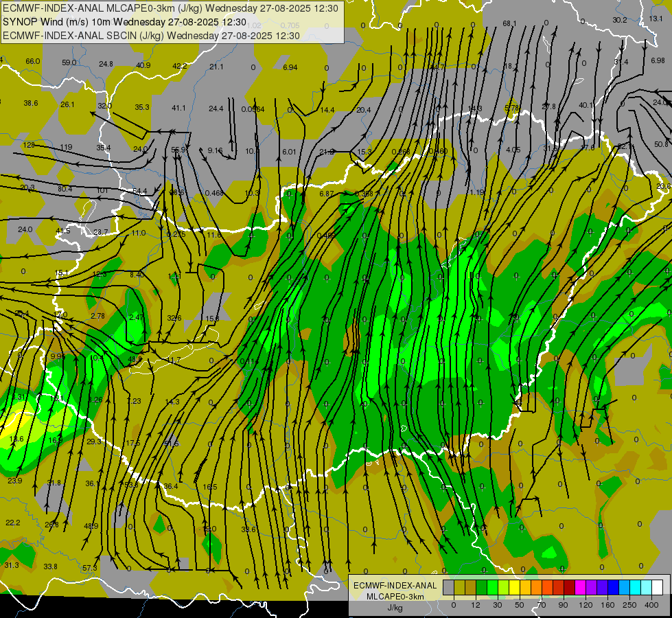
Task: Click the map value '13.1'
Action: click(656, 19)
